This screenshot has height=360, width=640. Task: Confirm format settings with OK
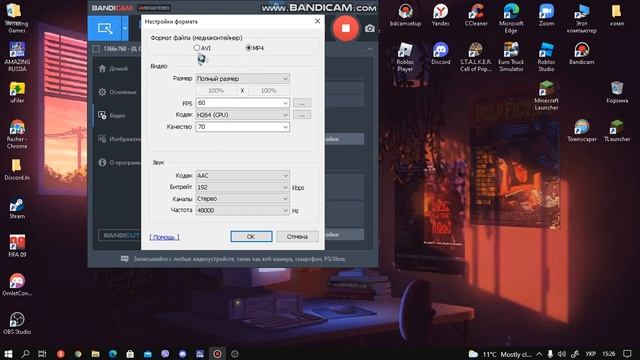tap(251, 236)
